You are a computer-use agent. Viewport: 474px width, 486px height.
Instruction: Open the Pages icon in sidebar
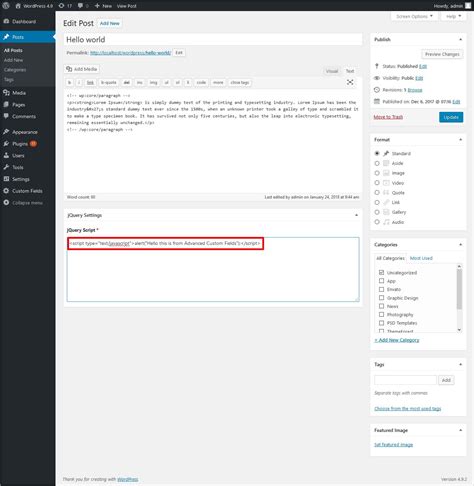[6, 105]
